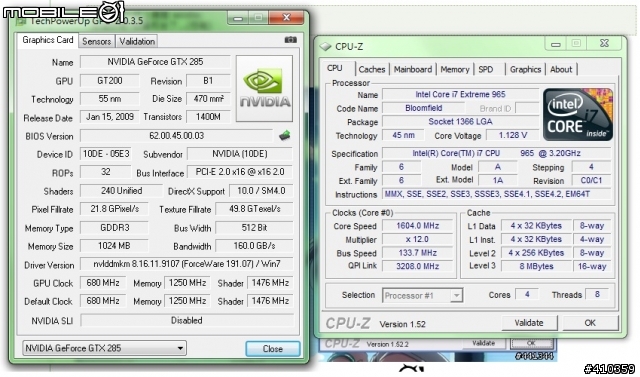Screen dimensions: 640x377
Task: Click the Revision value C0/C1 in CPU-Z
Action: [x=591, y=180]
